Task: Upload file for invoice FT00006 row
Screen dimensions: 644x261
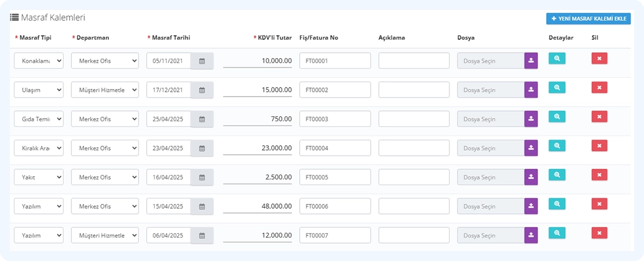Action: [531, 206]
